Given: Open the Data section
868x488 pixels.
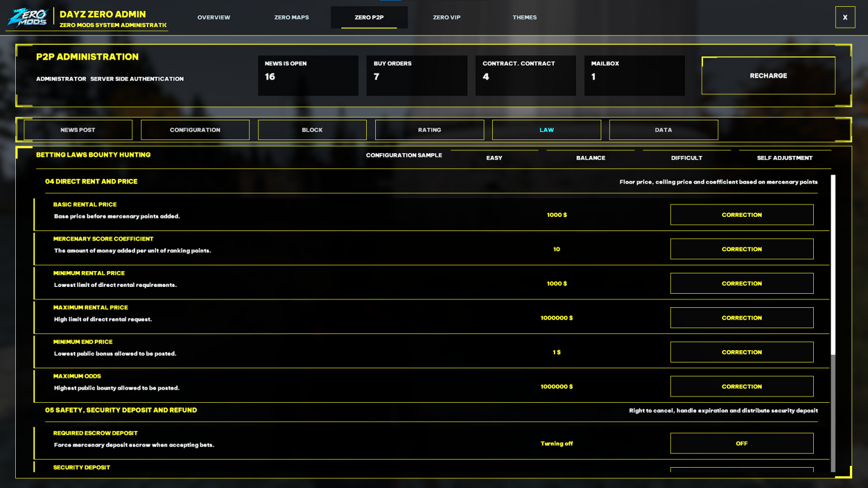Looking at the screenshot, I should [x=663, y=130].
